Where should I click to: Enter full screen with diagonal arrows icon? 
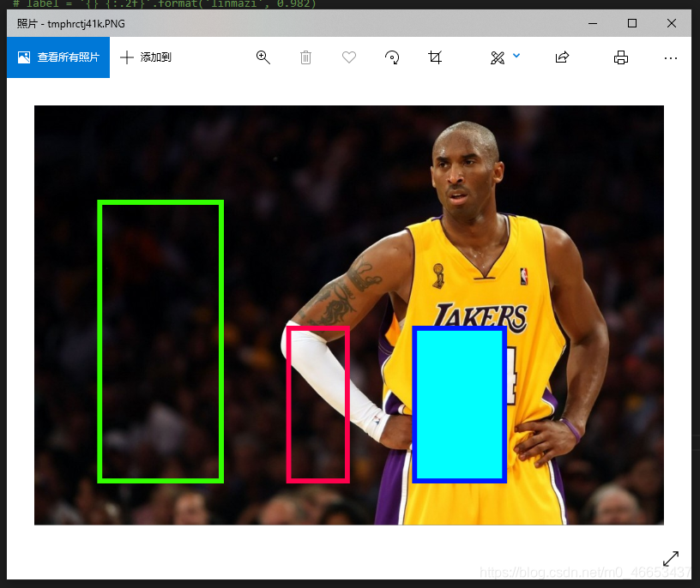671,559
